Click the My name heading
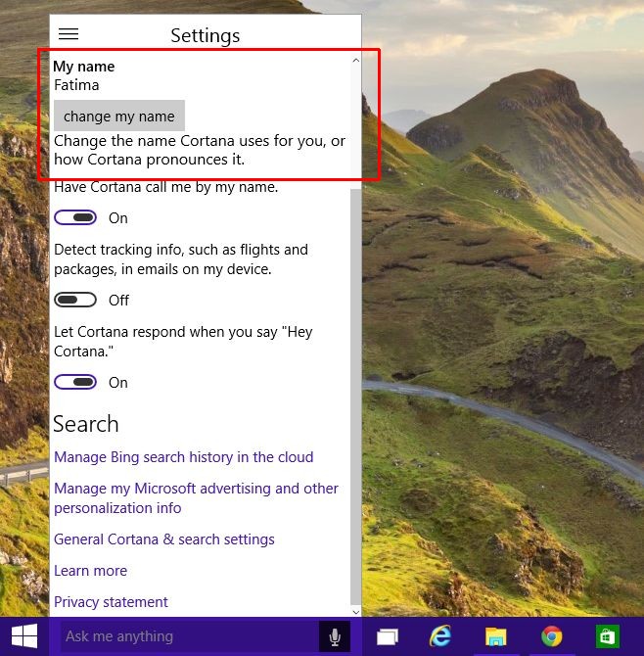The width and height of the screenshot is (644, 656). point(83,67)
